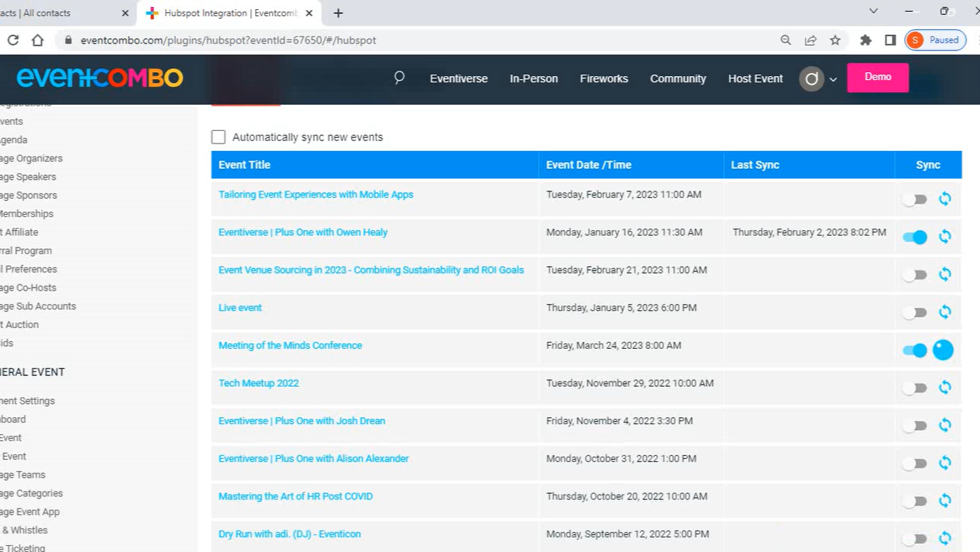
Task: Click the browser address bar URL
Action: tap(229, 40)
